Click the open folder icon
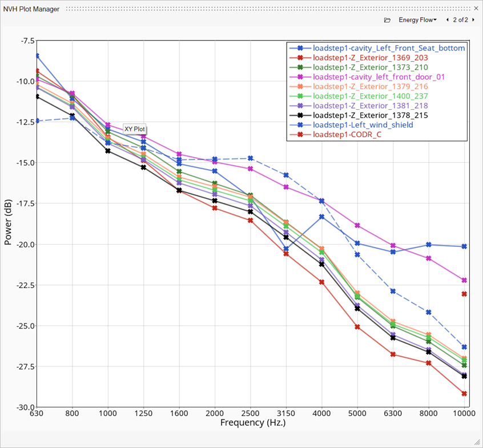The image size is (483, 448). [387, 20]
